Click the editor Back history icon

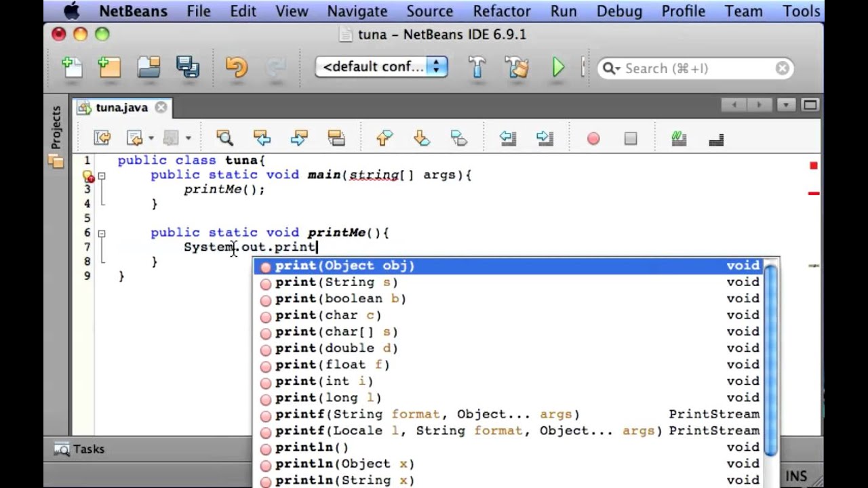(x=135, y=138)
